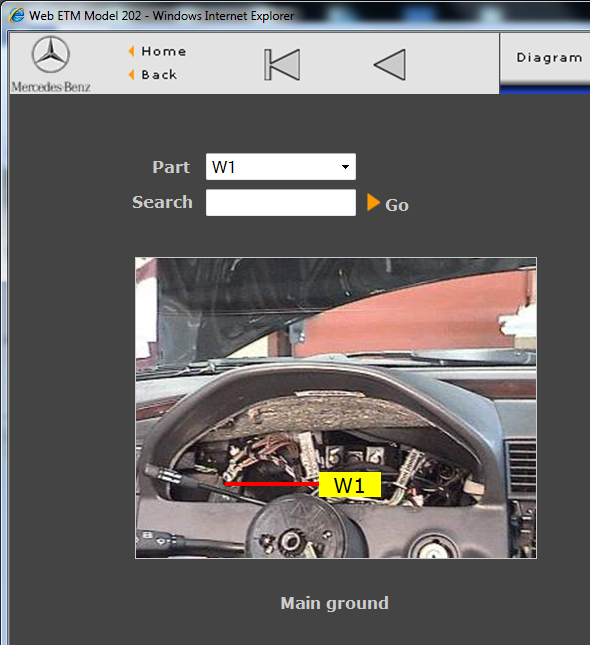Click the red W1 pointer line
This screenshot has height=645, width=590.
[x=272, y=484]
